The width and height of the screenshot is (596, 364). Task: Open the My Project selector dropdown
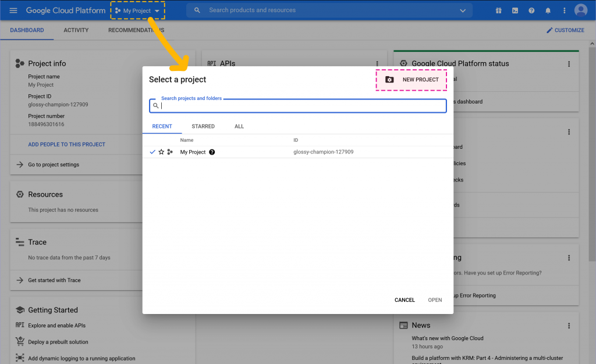(137, 10)
